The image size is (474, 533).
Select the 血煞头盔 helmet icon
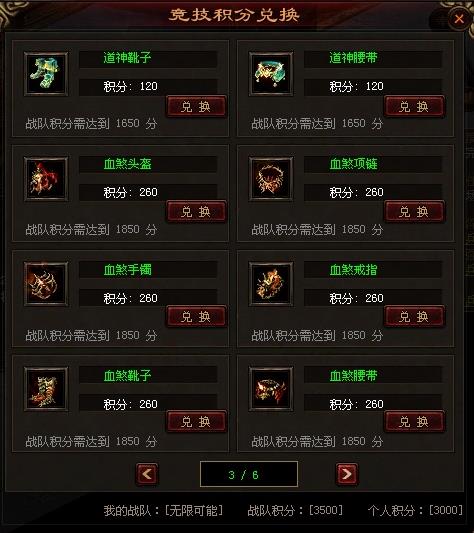pyautogui.click(x=46, y=179)
